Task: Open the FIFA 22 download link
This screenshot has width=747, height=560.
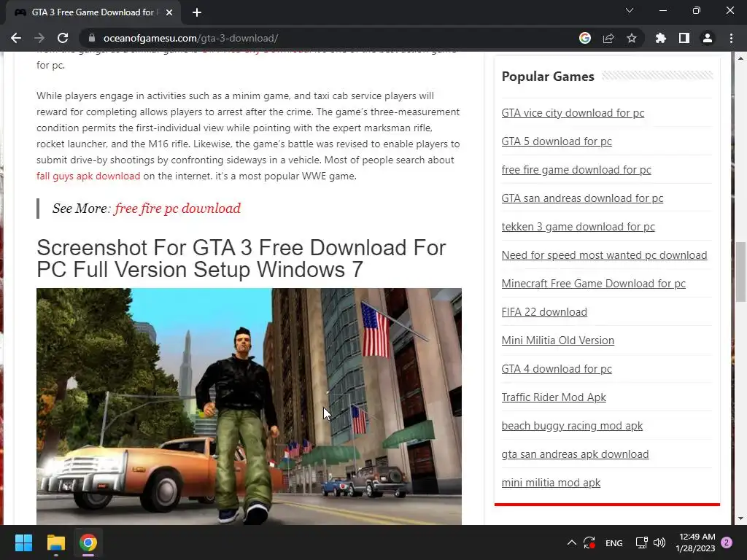Action: (x=544, y=312)
